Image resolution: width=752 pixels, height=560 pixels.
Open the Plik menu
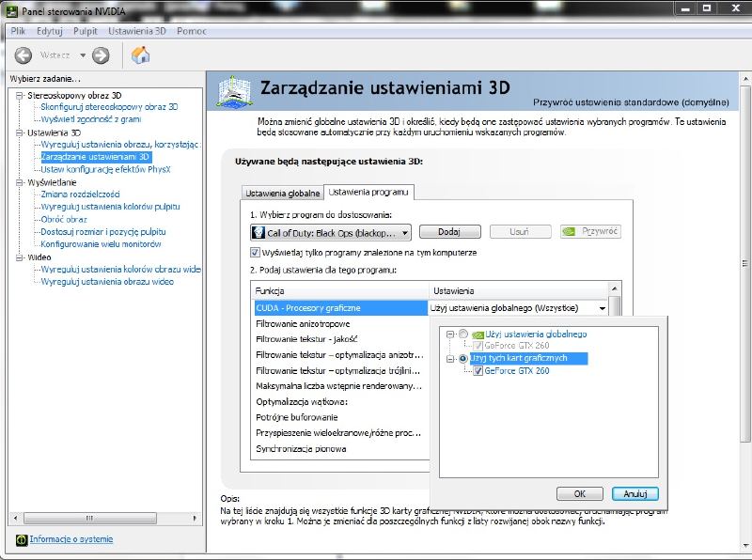click(18, 31)
